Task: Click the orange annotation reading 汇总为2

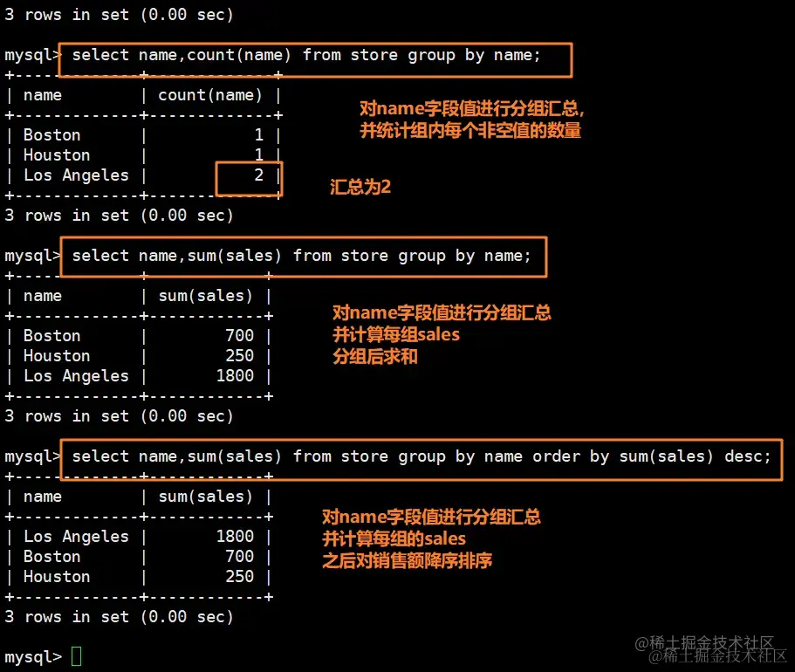Action: (x=360, y=187)
